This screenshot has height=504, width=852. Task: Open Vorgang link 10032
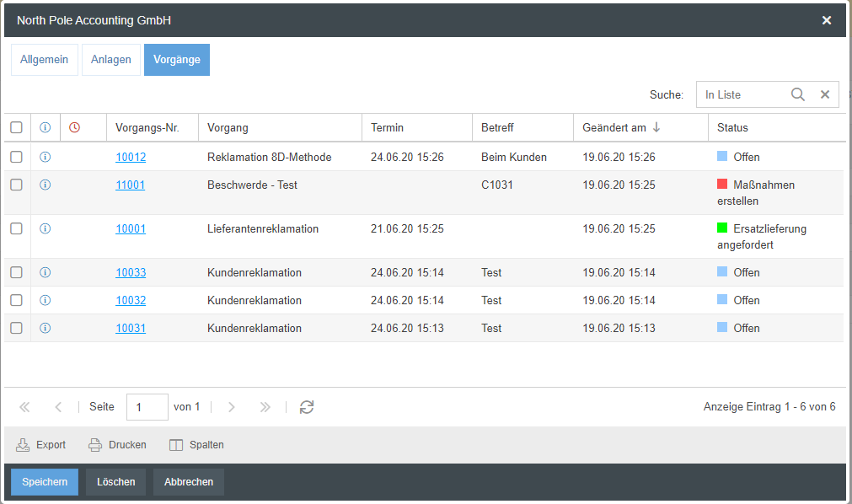131,300
